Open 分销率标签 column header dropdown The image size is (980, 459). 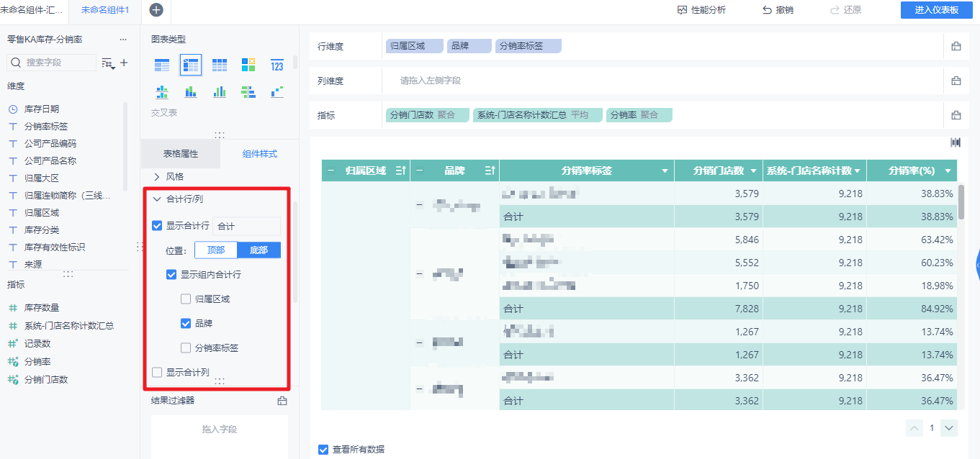pyautogui.click(x=665, y=171)
